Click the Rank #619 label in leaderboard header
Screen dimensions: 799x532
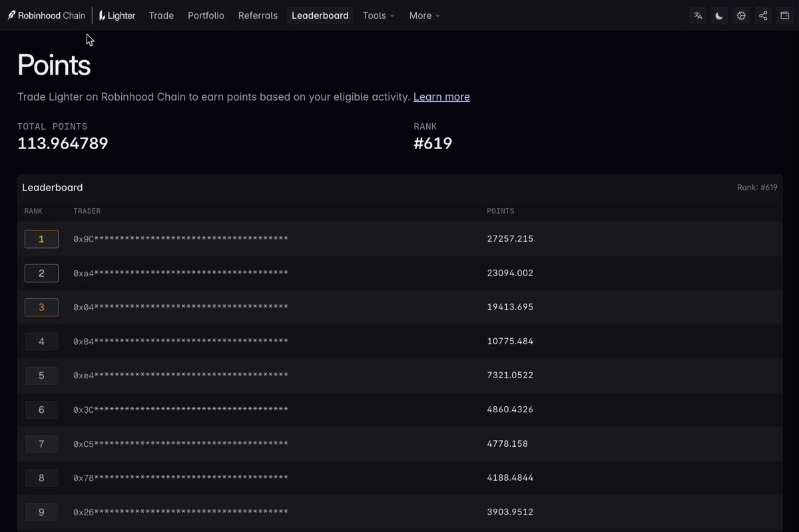(x=757, y=188)
